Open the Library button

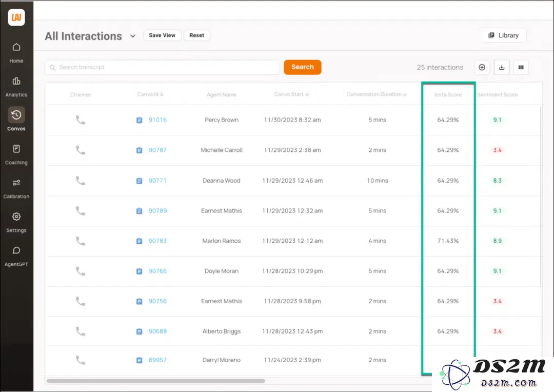(504, 35)
